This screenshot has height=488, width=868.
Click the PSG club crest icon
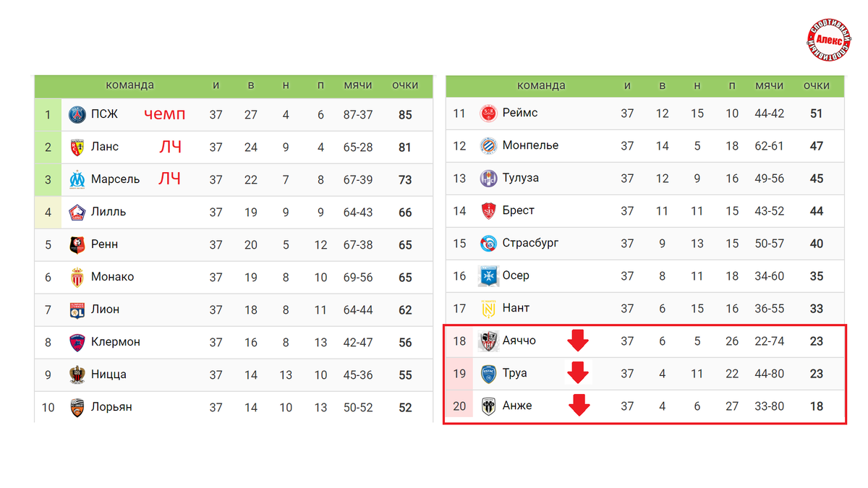(x=77, y=114)
